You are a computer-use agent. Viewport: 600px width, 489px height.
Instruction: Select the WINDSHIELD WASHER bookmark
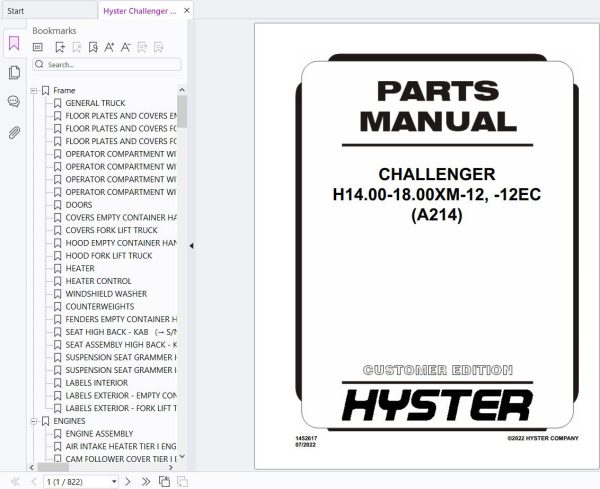pos(106,294)
